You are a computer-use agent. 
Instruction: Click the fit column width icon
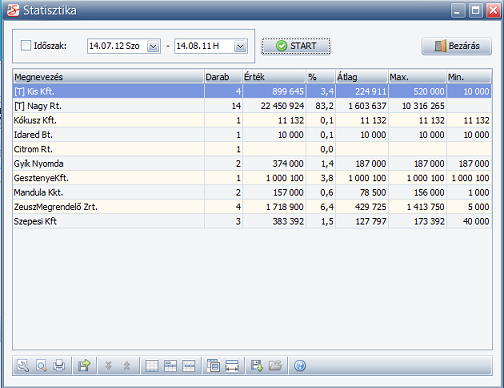tap(232, 366)
